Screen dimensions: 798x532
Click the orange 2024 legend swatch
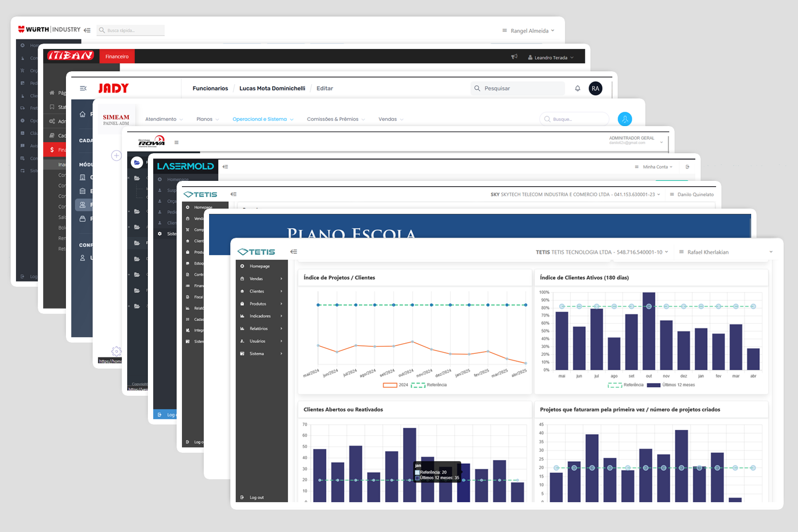coord(390,385)
